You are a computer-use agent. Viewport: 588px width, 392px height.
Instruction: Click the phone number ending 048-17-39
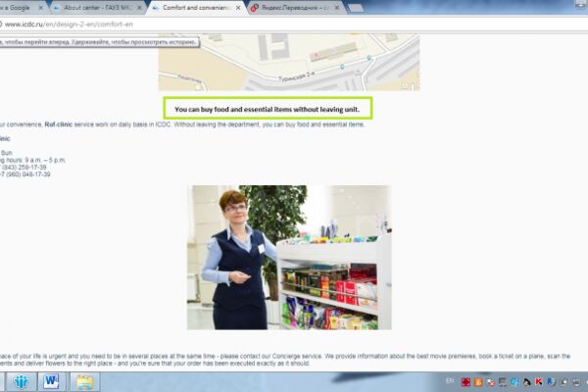pyautogui.click(x=25, y=174)
